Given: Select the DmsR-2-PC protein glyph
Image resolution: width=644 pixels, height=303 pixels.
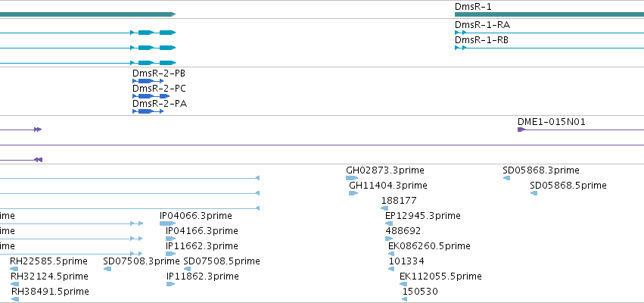Looking at the screenshot, I should click(x=151, y=96).
